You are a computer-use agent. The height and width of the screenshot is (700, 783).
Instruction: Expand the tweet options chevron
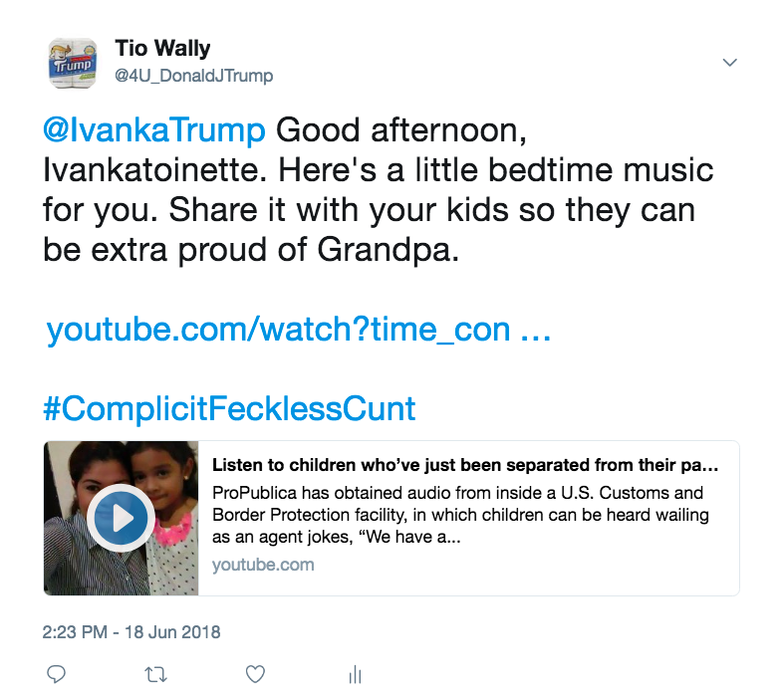pyautogui.click(x=729, y=63)
